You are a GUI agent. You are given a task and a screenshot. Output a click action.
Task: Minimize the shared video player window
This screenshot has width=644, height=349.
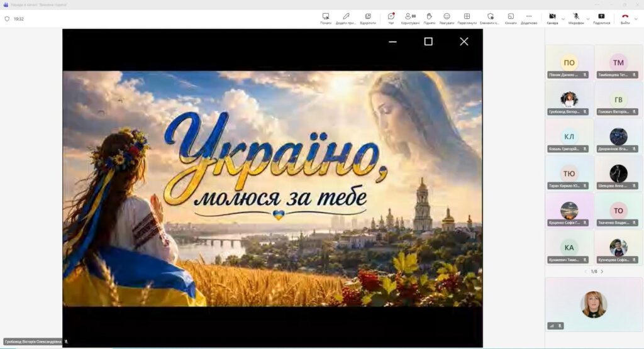[392, 42]
